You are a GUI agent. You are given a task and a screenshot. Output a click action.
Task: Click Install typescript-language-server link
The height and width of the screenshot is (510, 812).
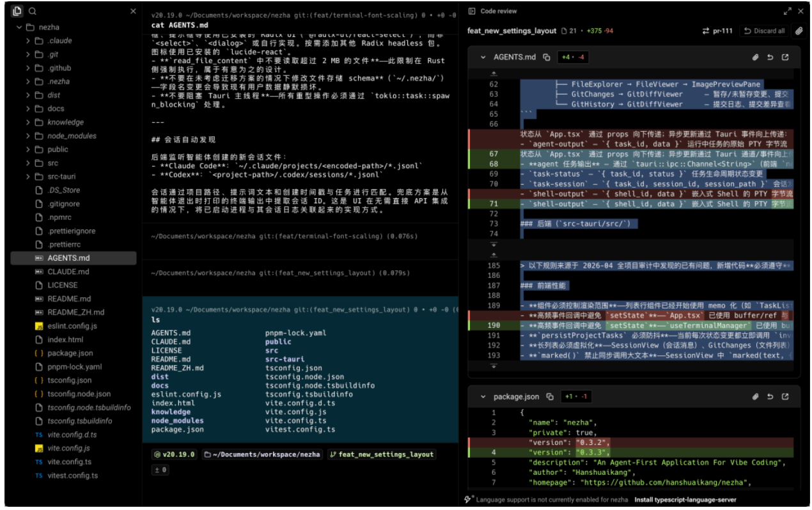point(685,500)
